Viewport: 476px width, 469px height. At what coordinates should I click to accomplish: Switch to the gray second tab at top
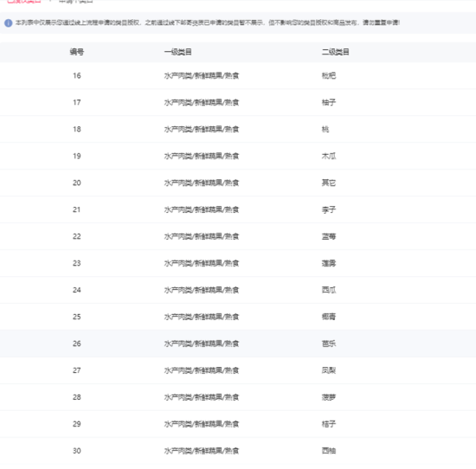76,1
